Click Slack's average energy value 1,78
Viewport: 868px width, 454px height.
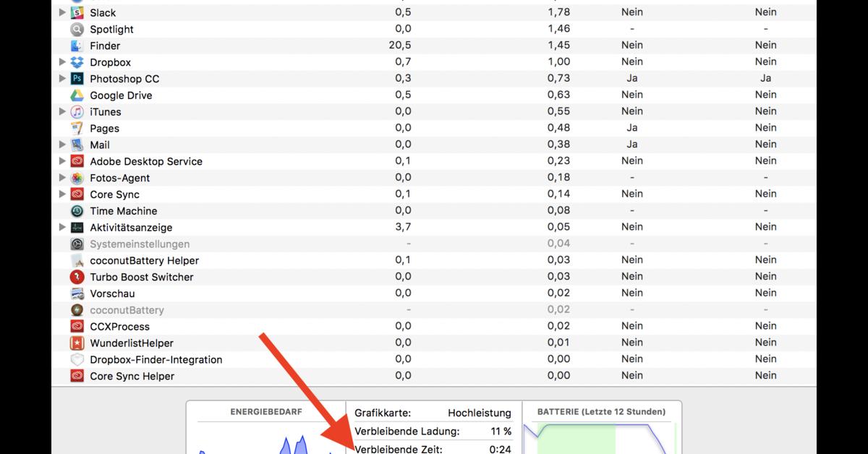point(558,12)
